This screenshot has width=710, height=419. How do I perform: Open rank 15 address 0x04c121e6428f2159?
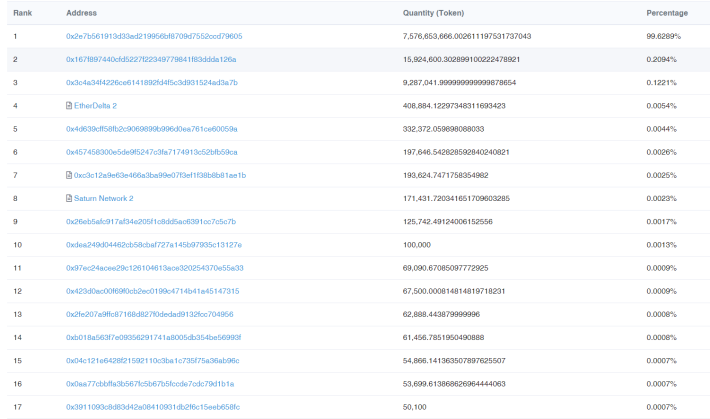[153, 361]
